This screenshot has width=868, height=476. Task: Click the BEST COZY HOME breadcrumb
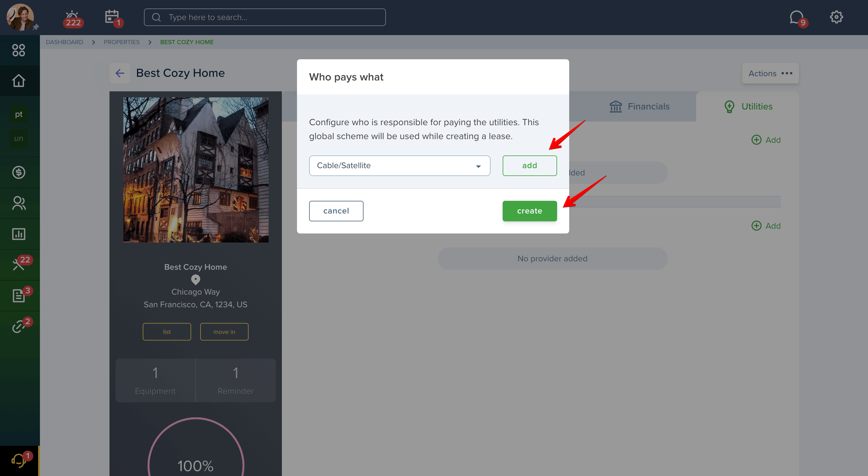(x=187, y=42)
